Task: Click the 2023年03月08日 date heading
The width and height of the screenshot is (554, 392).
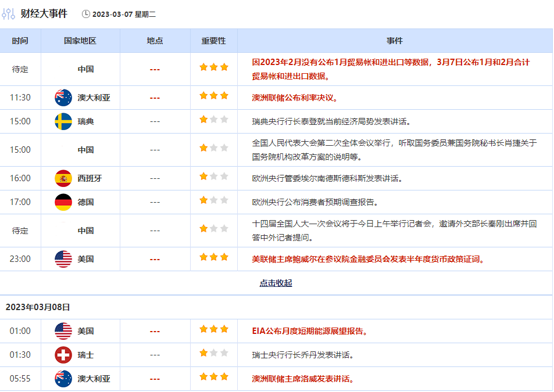Action: tap(38, 307)
